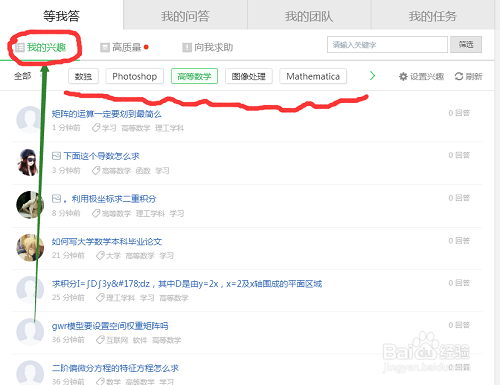Image resolution: width=500 pixels, height=385 pixels.
Task: Filter questions by the 图像处理 tag
Action: pyautogui.click(x=249, y=76)
